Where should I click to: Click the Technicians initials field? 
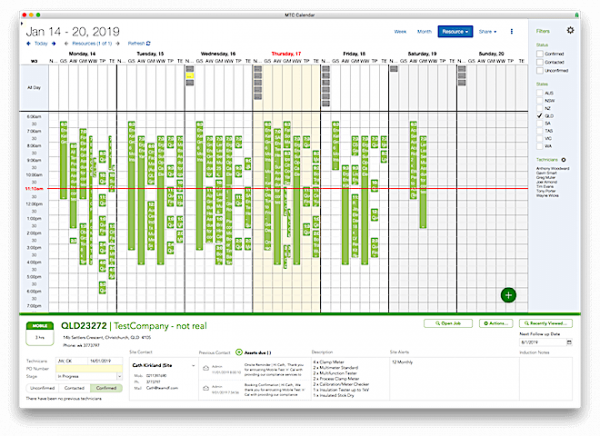click(71, 361)
